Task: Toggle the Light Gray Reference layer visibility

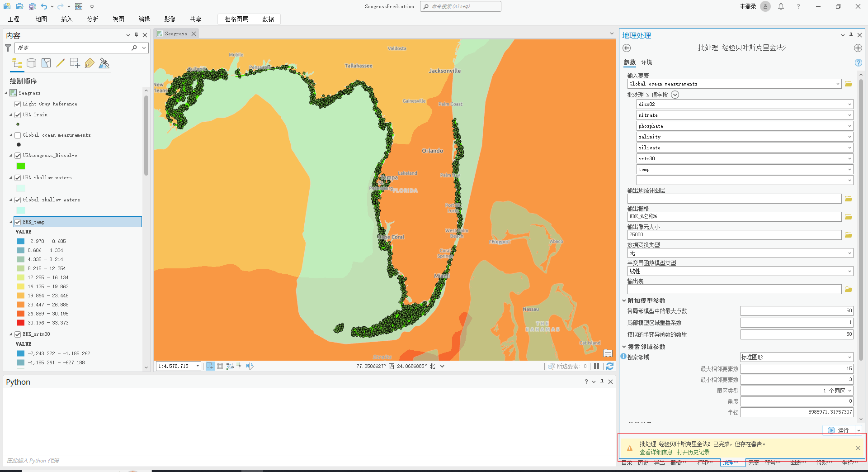Action: [17, 104]
